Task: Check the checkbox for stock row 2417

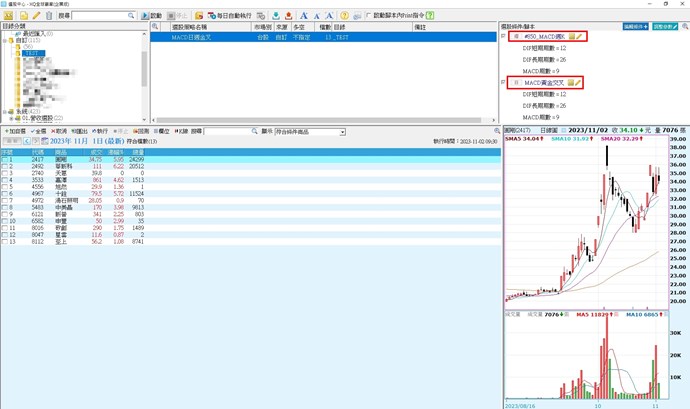Action: [5, 159]
